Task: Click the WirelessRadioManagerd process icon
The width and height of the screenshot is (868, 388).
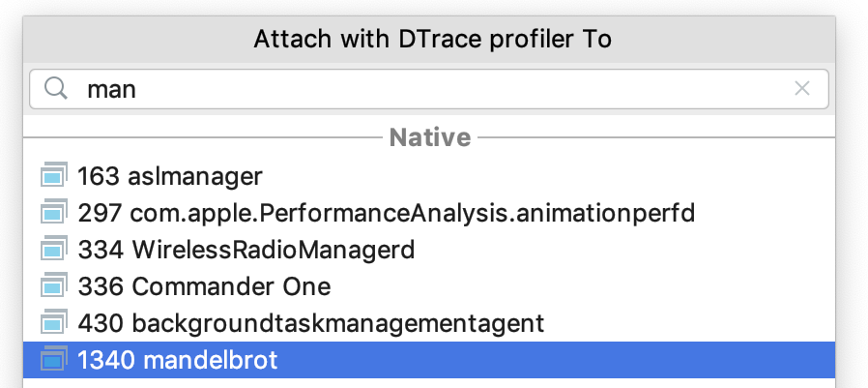Action: click(53, 250)
